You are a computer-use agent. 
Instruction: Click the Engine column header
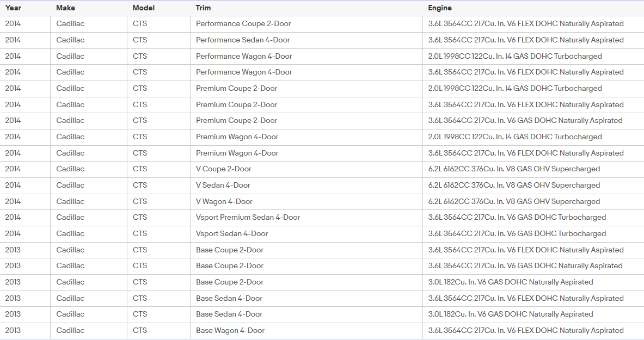click(440, 8)
